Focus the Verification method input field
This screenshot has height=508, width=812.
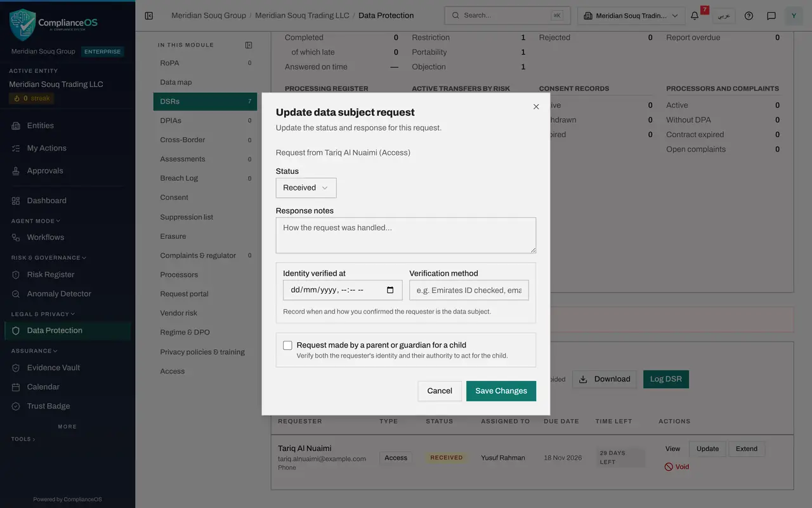point(469,290)
